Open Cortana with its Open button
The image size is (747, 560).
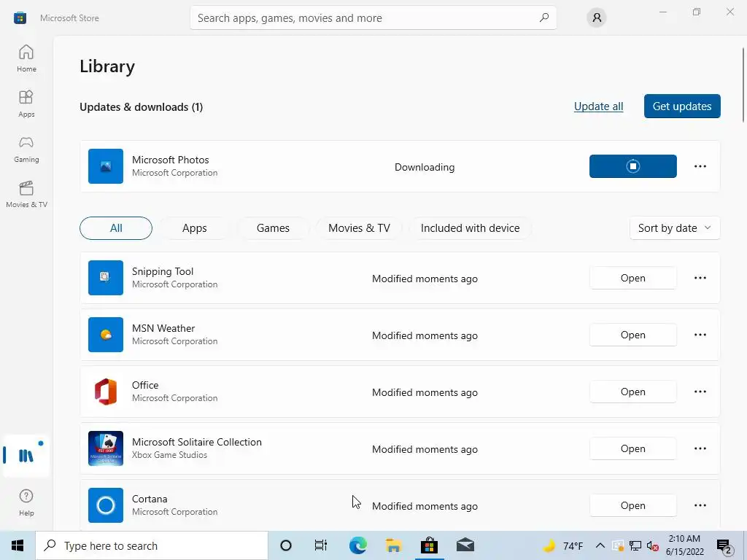[632, 505]
